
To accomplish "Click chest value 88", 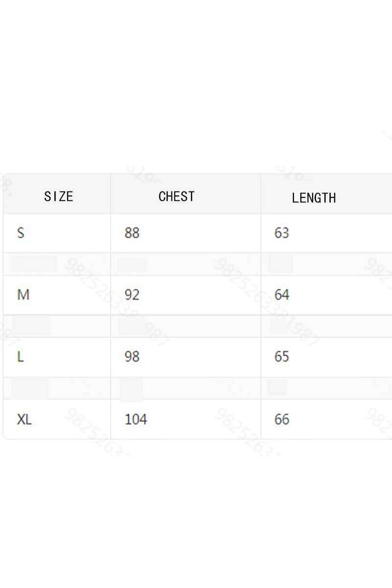I will pos(132,233).
